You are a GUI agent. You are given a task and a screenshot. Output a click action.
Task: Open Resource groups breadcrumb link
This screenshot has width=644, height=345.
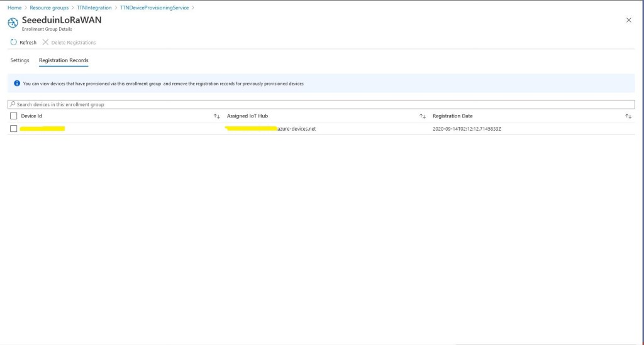(x=49, y=8)
